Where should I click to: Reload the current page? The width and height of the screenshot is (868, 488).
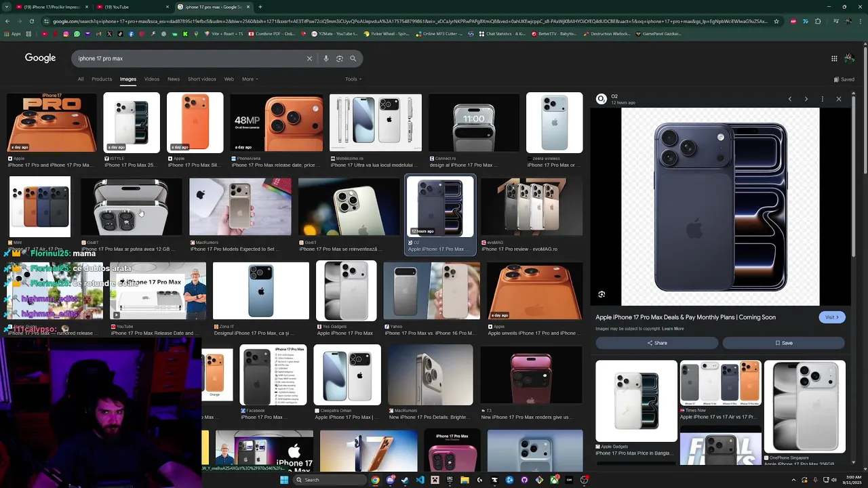click(31, 21)
